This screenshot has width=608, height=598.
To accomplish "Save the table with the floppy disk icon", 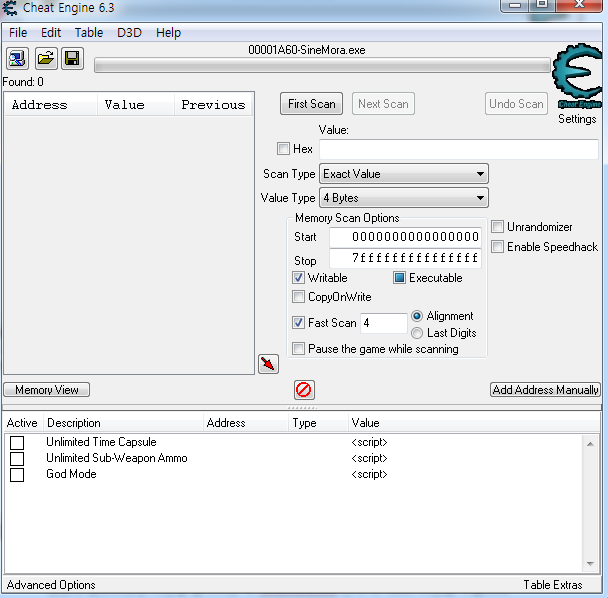I will (72, 59).
